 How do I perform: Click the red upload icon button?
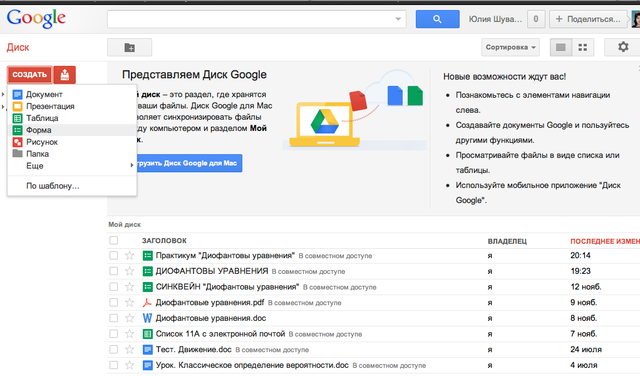(x=64, y=75)
